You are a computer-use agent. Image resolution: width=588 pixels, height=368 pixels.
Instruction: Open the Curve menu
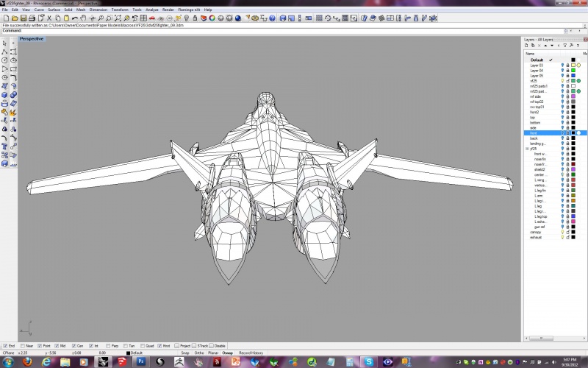(x=39, y=10)
